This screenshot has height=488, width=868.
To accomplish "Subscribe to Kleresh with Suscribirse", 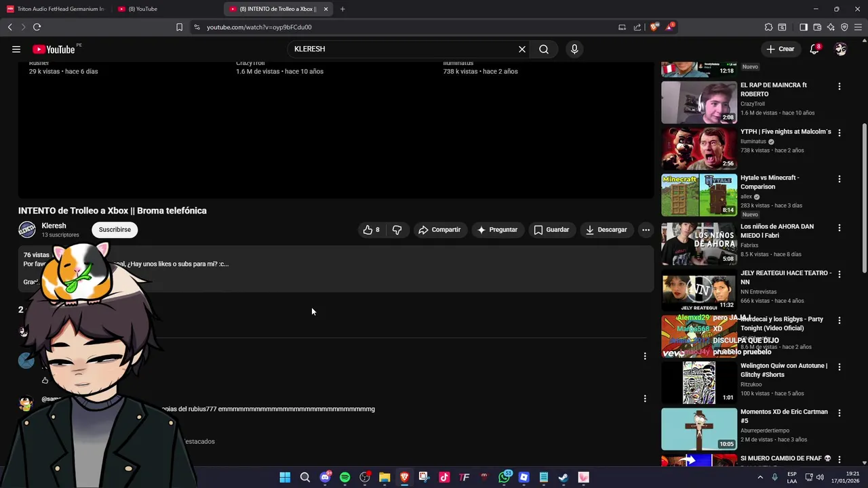I will pos(115,230).
